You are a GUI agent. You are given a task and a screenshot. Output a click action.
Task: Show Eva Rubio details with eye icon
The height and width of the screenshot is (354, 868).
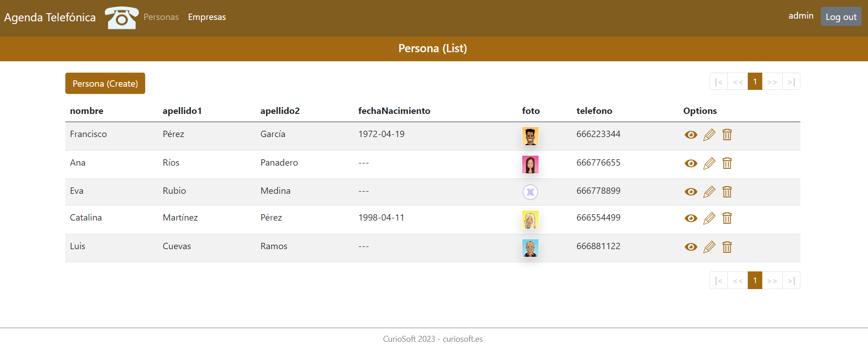coord(691,192)
